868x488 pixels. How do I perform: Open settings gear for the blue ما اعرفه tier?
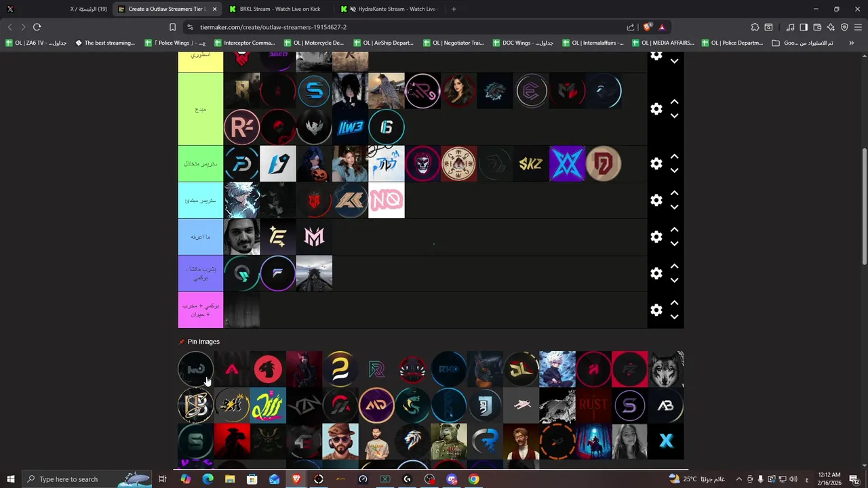[656, 237]
